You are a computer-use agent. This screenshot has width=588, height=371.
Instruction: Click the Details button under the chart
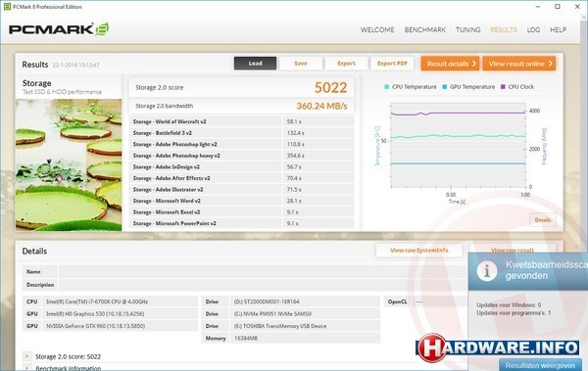pyautogui.click(x=543, y=220)
